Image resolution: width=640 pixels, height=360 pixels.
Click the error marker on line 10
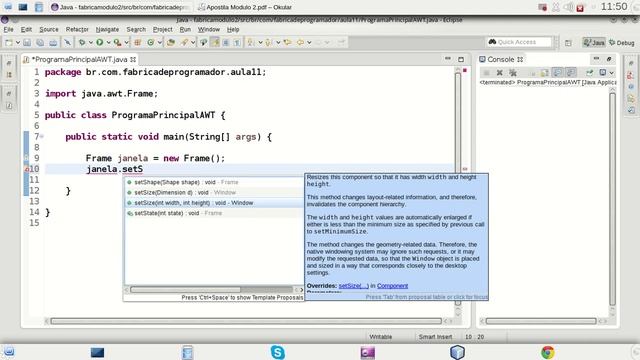point(27,169)
